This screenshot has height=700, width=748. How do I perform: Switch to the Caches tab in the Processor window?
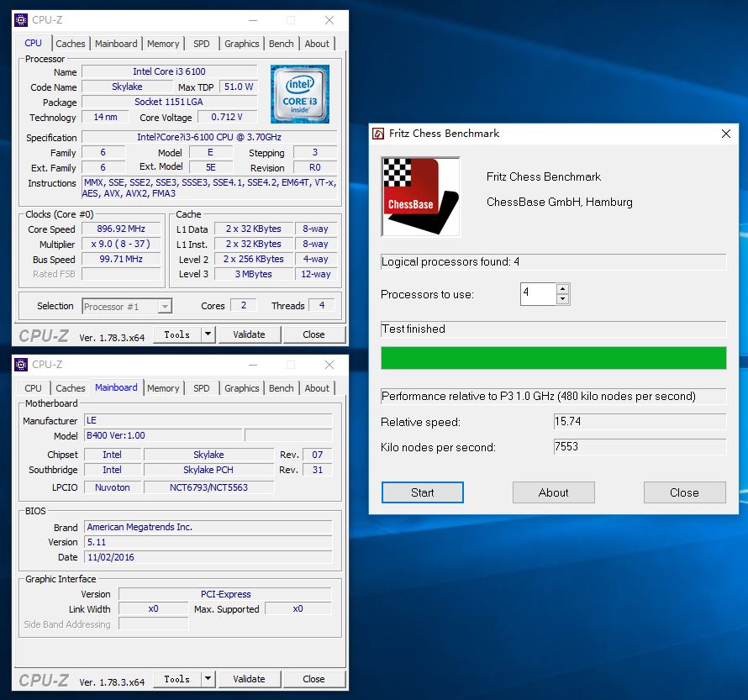pos(71,44)
